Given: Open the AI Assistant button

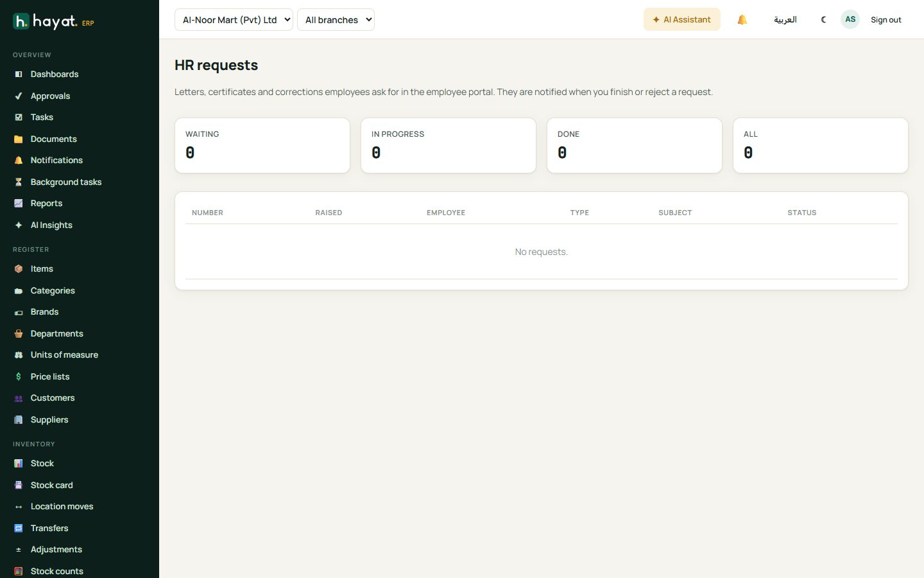Looking at the screenshot, I should pyautogui.click(x=682, y=20).
